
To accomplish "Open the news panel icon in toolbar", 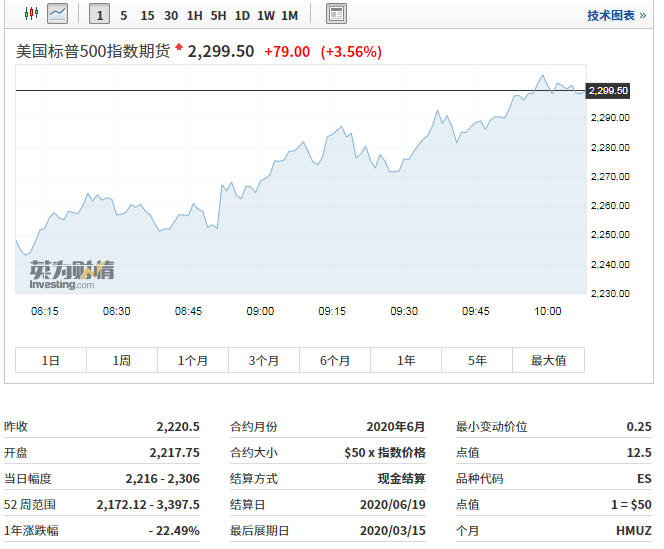I will pyautogui.click(x=337, y=14).
